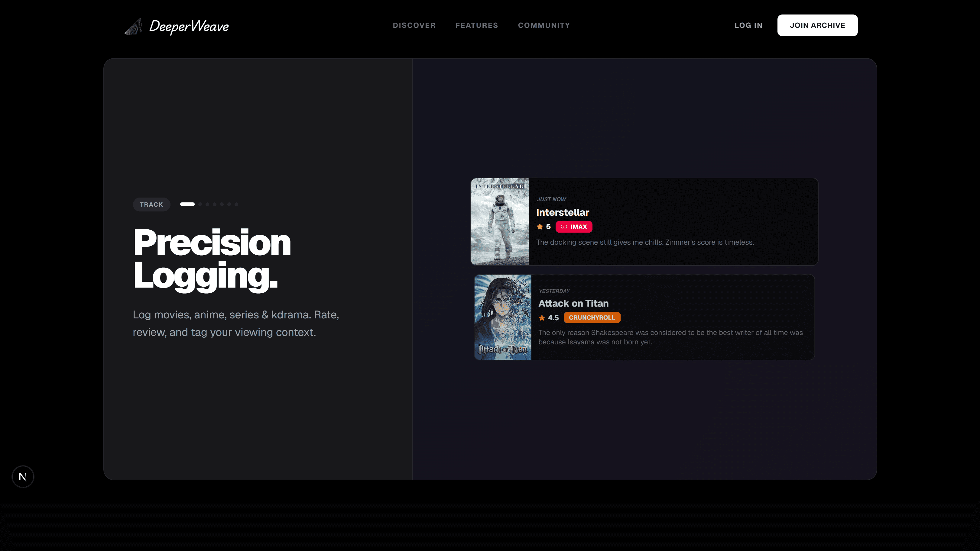Click the star icon beside 4.5 rating
This screenshot has width=980, height=551.
pyautogui.click(x=542, y=317)
